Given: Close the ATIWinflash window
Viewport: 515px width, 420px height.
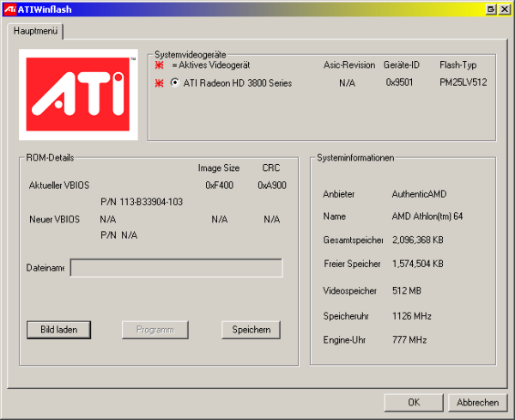Looking at the screenshot, I should tap(504, 9).
